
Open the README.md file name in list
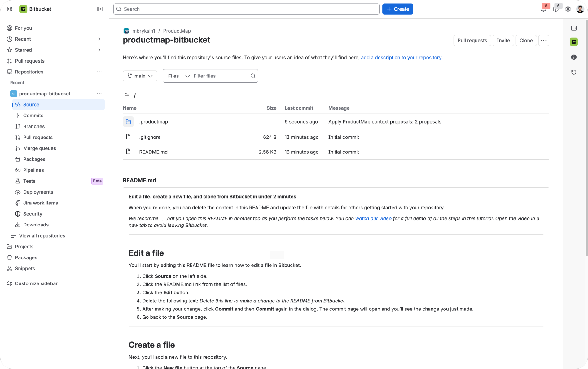tap(153, 152)
